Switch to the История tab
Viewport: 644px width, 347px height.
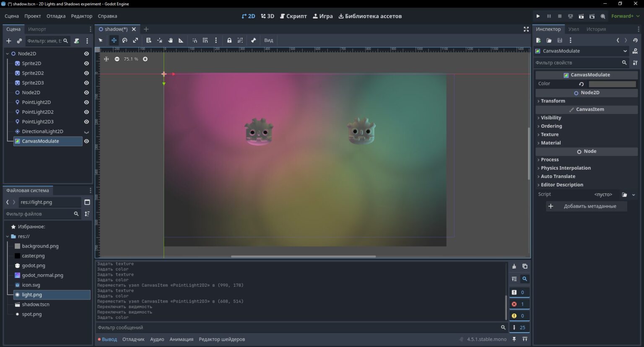(596, 29)
